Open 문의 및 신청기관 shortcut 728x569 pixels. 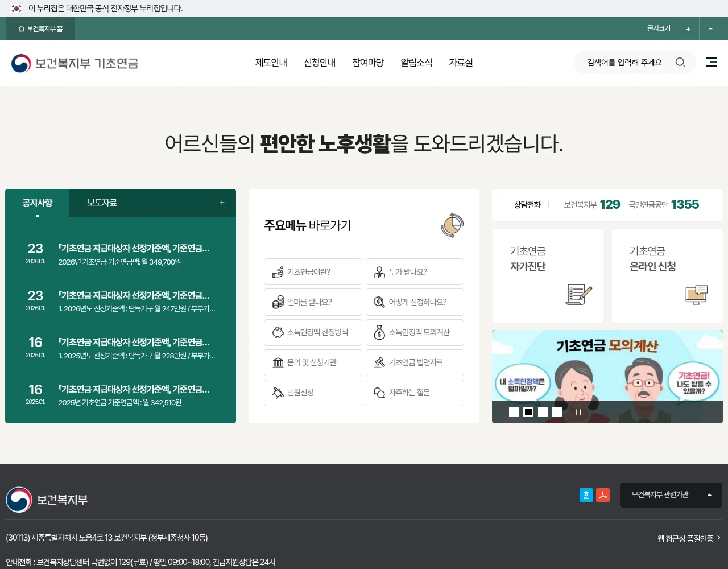click(313, 362)
